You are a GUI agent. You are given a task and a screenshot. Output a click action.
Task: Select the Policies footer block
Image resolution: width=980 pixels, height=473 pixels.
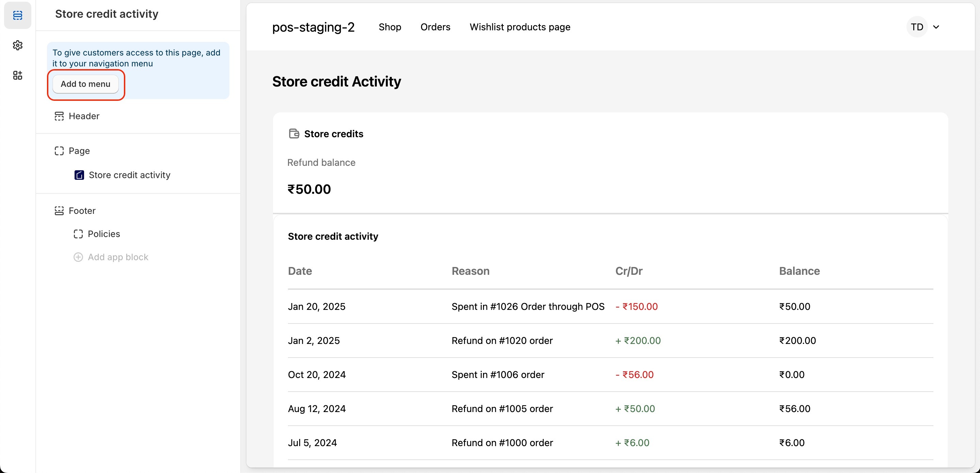coord(104,234)
